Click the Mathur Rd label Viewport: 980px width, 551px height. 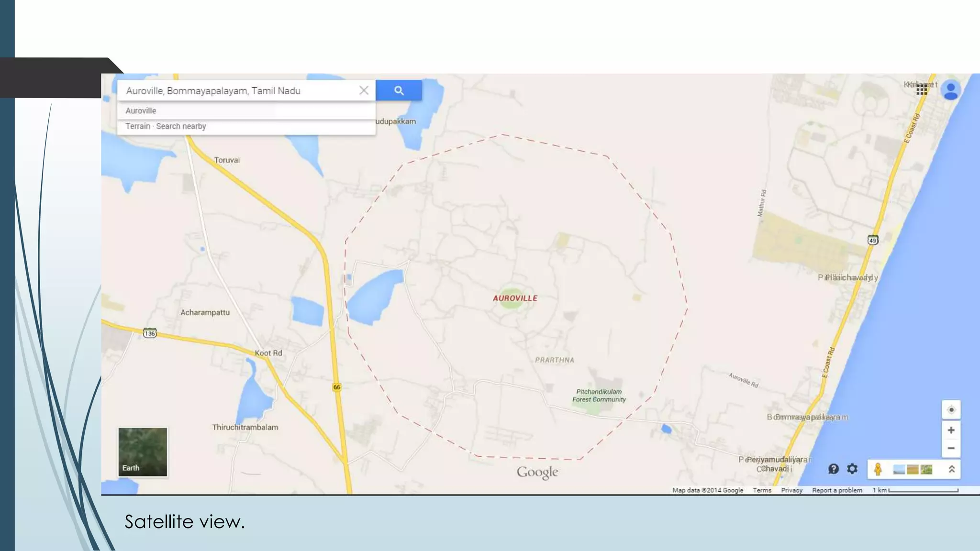point(762,203)
